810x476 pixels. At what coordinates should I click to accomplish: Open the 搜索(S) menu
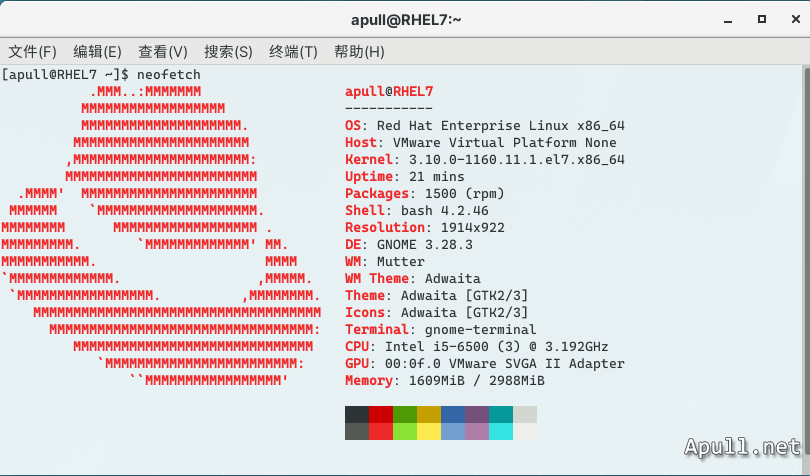pyautogui.click(x=228, y=52)
